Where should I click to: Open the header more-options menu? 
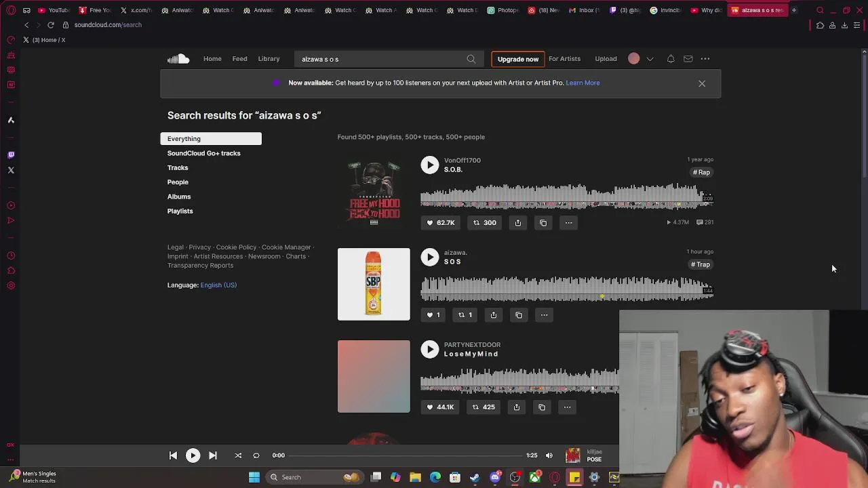[x=705, y=59]
